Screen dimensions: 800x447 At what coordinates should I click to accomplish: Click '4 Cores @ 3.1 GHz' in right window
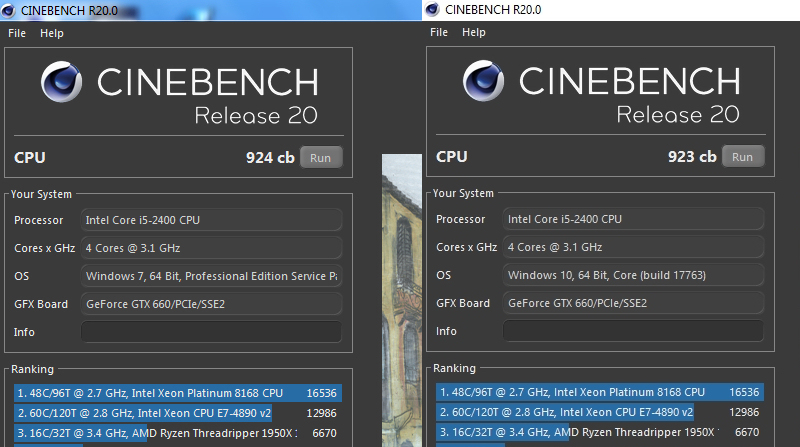point(633,247)
